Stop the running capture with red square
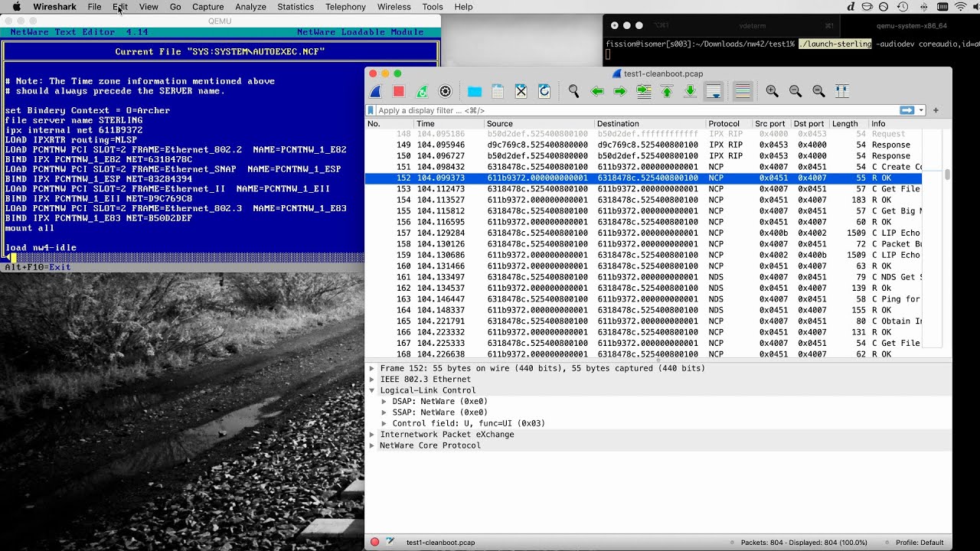This screenshot has height=551, width=980. tap(399, 91)
